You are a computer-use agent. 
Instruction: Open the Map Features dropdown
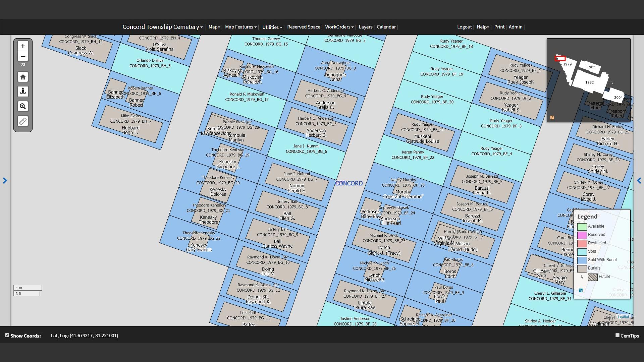coord(241,27)
